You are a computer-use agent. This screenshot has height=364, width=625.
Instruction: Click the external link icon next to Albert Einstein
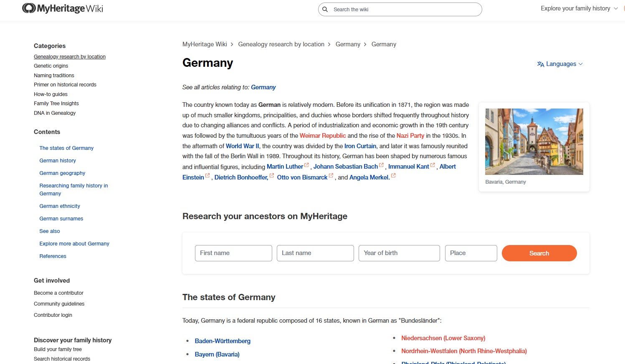pyautogui.click(x=207, y=175)
